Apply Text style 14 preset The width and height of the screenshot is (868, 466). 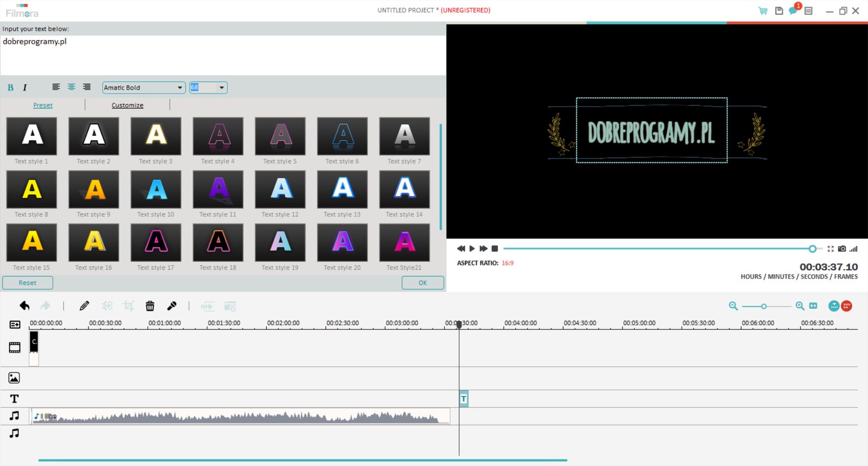point(404,189)
